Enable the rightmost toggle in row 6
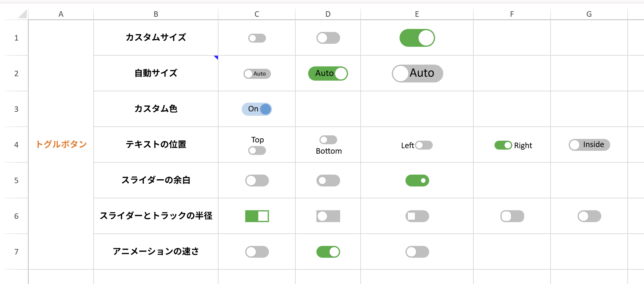 (x=589, y=216)
